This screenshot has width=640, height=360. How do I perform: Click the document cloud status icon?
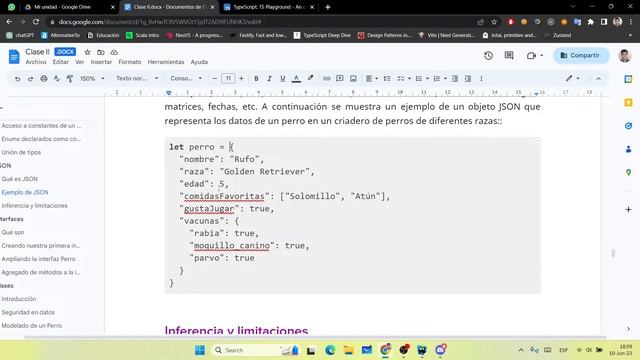[114, 52]
